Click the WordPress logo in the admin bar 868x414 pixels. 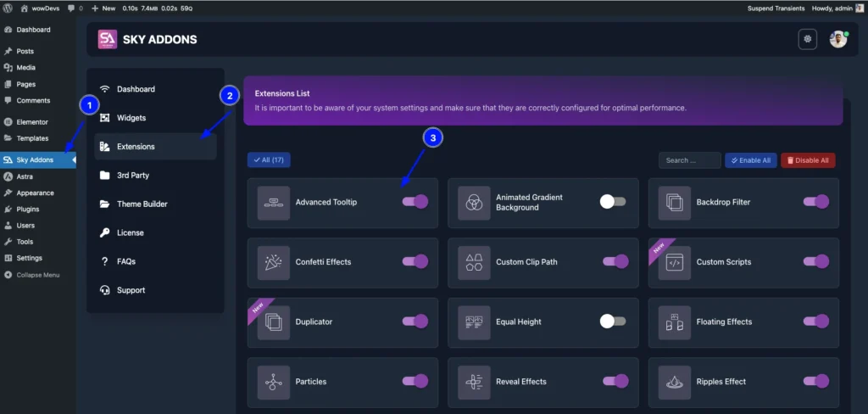8,8
